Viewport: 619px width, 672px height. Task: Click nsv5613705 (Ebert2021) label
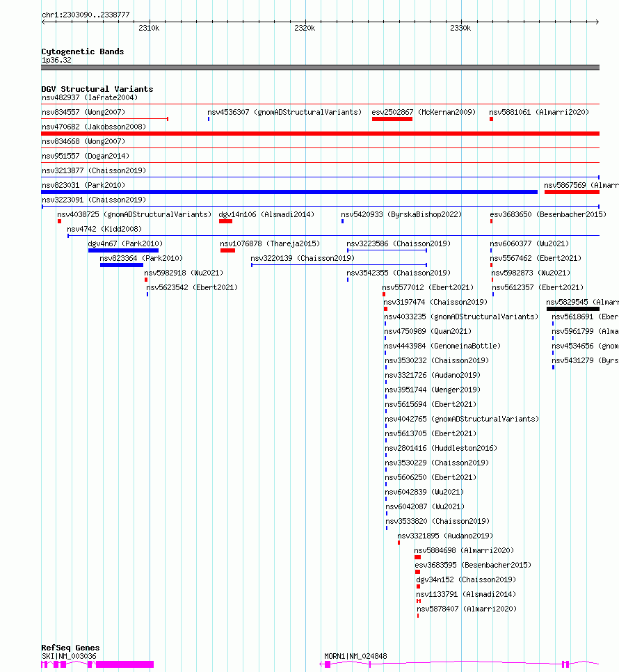[431, 433]
